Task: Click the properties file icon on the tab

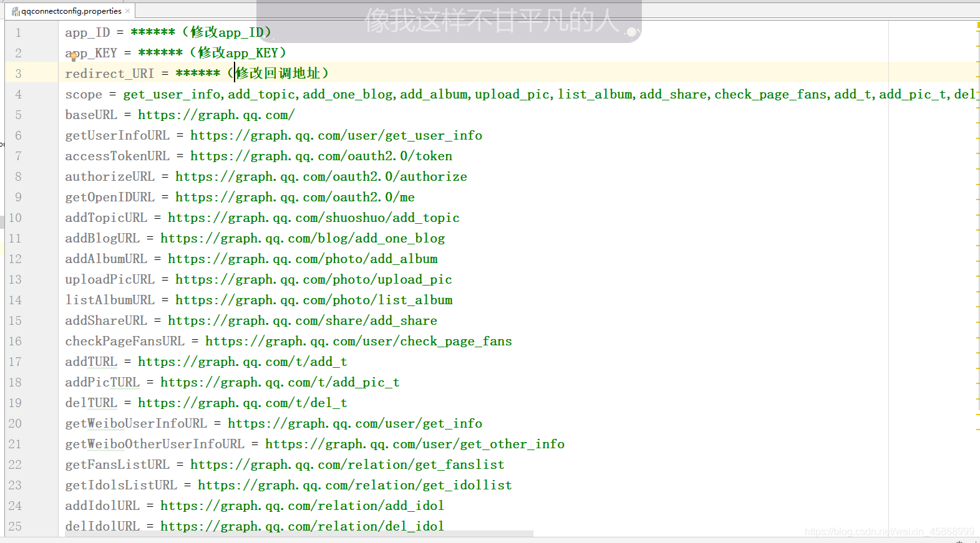Action: click(x=16, y=11)
